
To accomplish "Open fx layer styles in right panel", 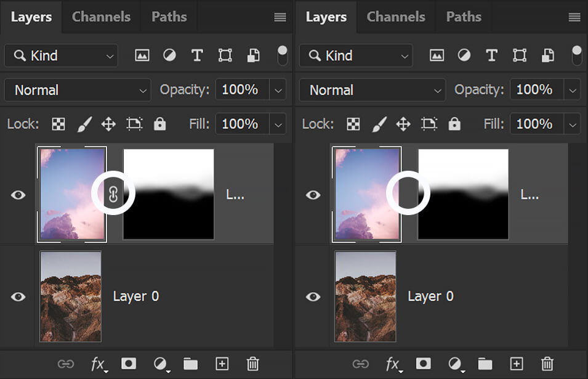I will (x=394, y=364).
